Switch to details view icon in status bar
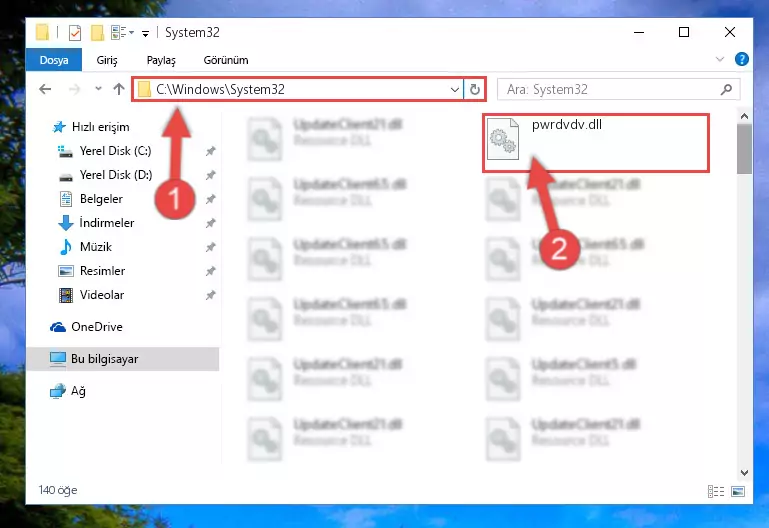This screenshot has width=769, height=528. (x=716, y=491)
